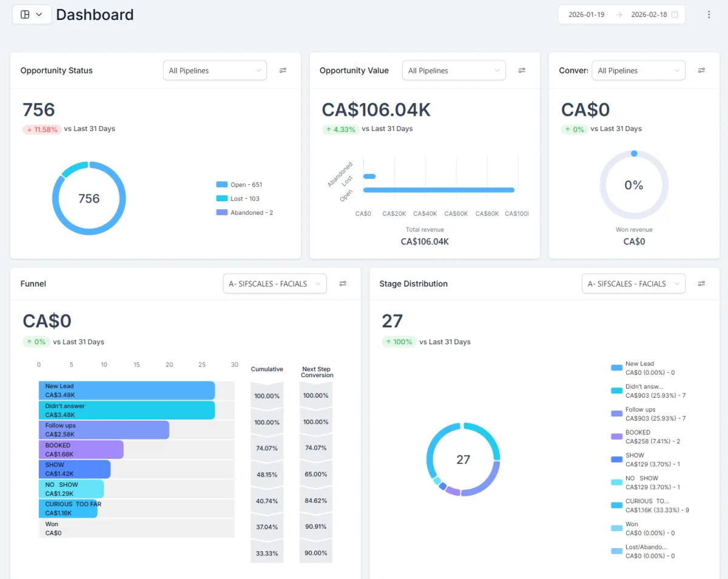The width and height of the screenshot is (728, 579).
Task: Click the Follow ups funnel bar
Action: pyautogui.click(x=104, y=430)
